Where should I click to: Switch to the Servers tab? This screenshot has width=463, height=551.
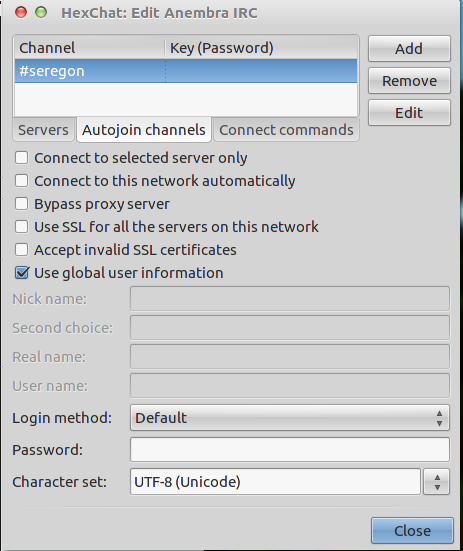point(43,130)
